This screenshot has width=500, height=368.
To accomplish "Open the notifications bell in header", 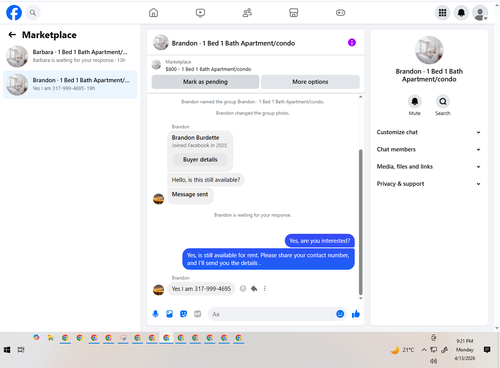I will [461, 13].
